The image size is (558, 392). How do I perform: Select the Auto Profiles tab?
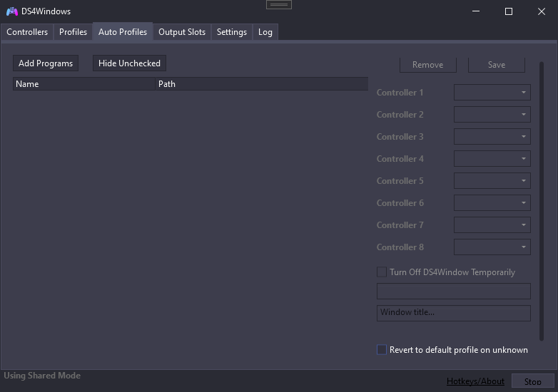click(x=123, y=32)
